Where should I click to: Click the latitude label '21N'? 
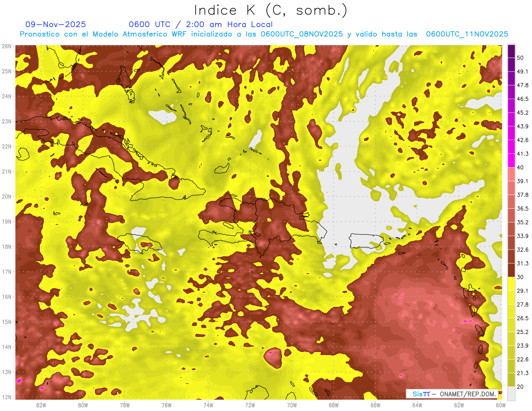pos(7,172)
